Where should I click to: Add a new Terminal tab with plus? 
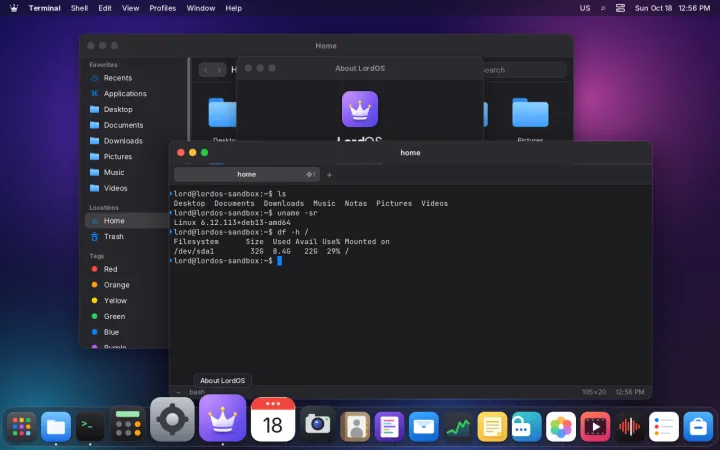[x=329, y=174]
